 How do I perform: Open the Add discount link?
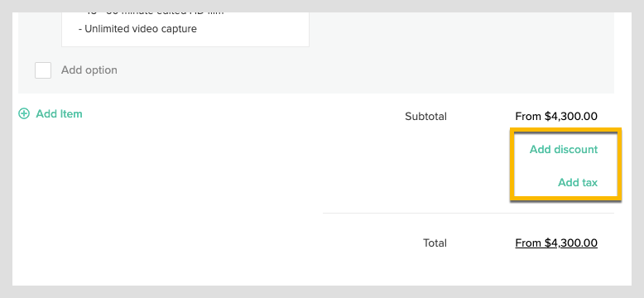(564, 149)
